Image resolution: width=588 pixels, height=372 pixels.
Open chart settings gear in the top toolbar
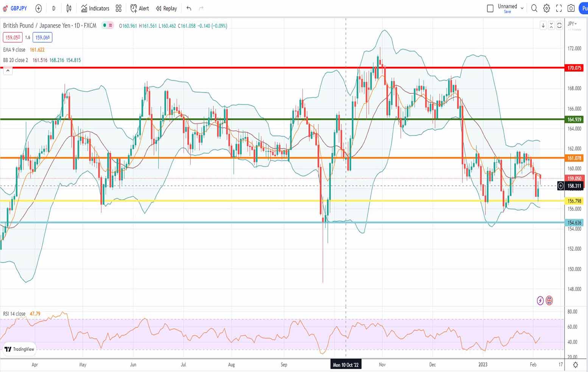(546, 8)
